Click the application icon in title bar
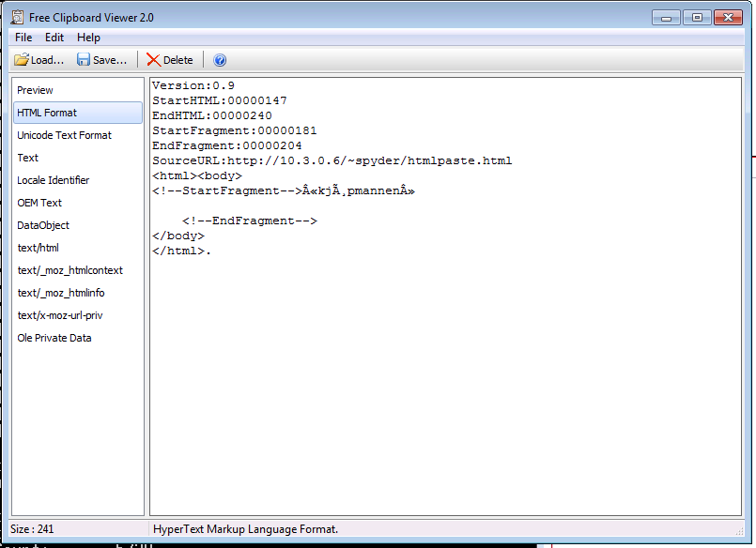Viewport: 756px width, 548px height. pos(18,18)
